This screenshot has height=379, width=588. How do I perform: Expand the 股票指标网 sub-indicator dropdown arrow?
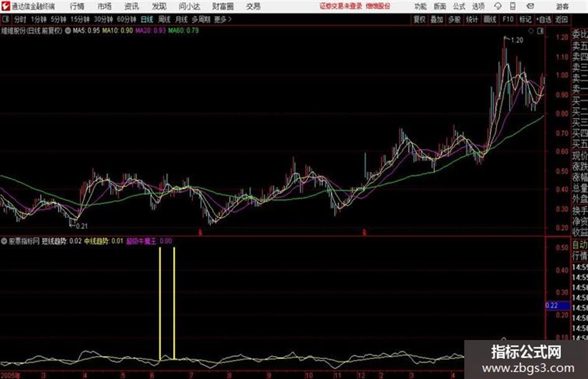click(x=4, y=241)
